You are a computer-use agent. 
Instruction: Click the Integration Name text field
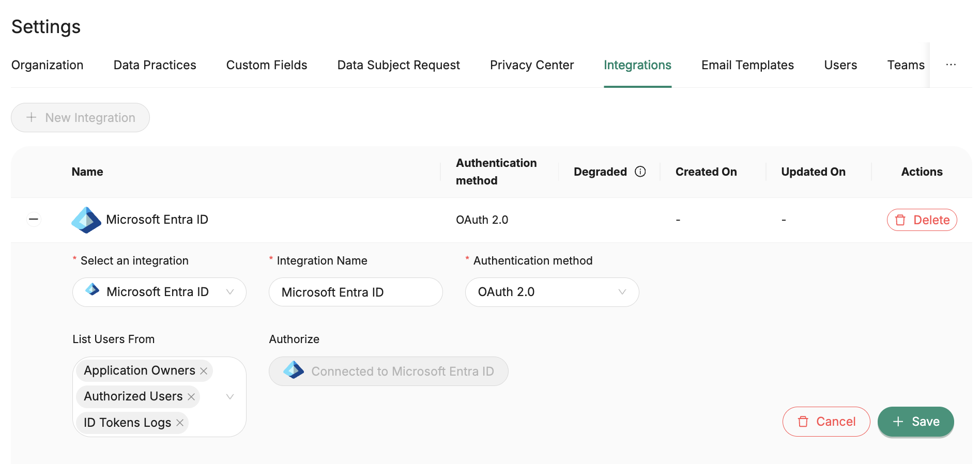pyautogui.click(x=355, y=292)
